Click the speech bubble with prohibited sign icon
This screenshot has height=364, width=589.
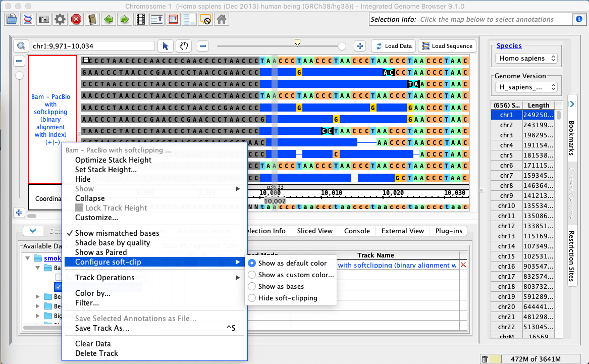pyautogui.click(x=205, y=19)
